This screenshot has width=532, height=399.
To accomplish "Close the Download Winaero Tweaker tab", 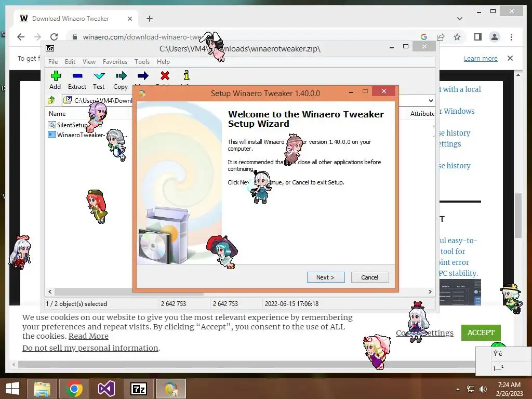I will point(129,19).
